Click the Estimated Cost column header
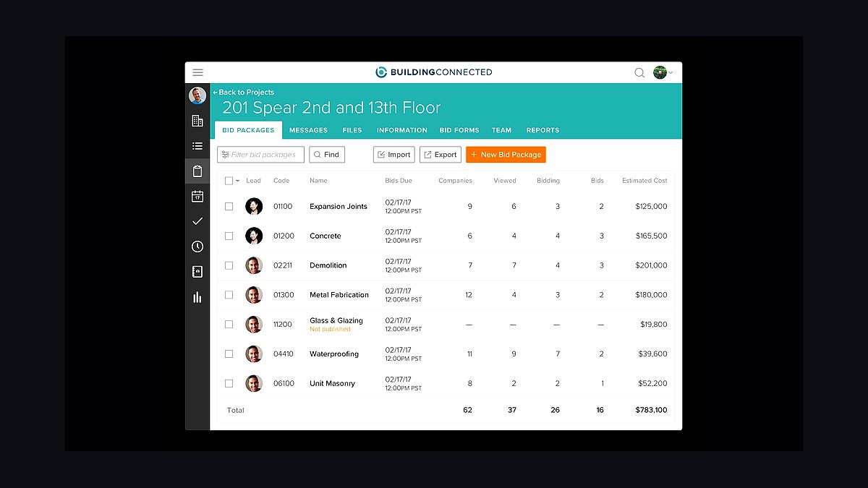Screen dimensions: 868x488 644,181
